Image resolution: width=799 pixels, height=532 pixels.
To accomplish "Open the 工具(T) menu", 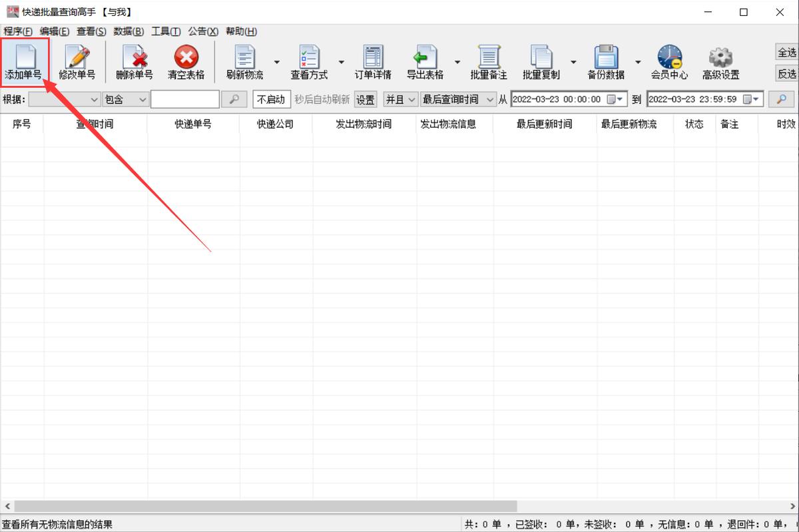I will 166,31.
